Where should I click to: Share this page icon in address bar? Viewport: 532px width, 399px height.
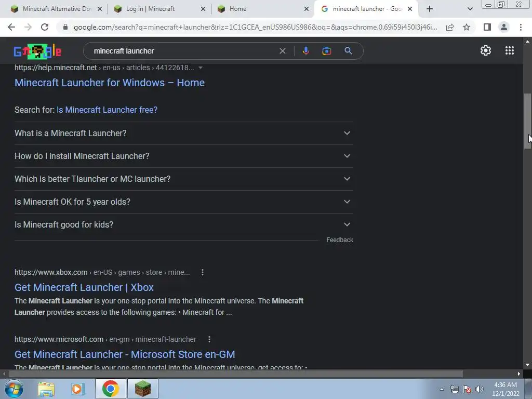tap(450, 27)
